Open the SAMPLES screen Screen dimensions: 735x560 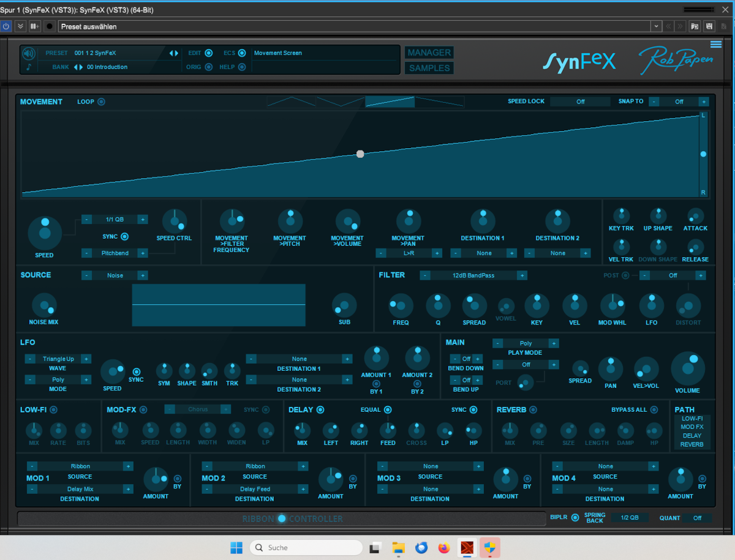point(429,68)
